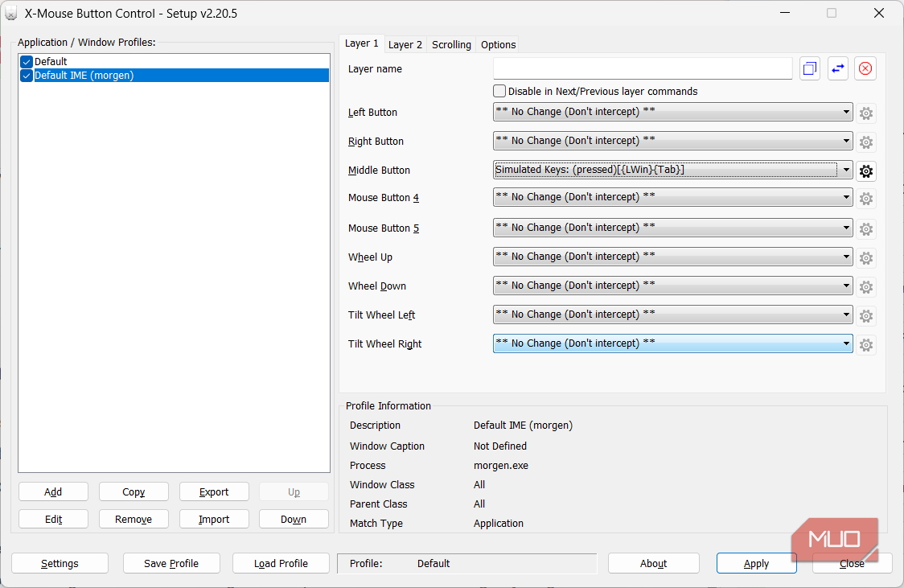Select the Default IME (morgen) profile row
This screenshot has width=904, height=588.
tap(174, 76)
